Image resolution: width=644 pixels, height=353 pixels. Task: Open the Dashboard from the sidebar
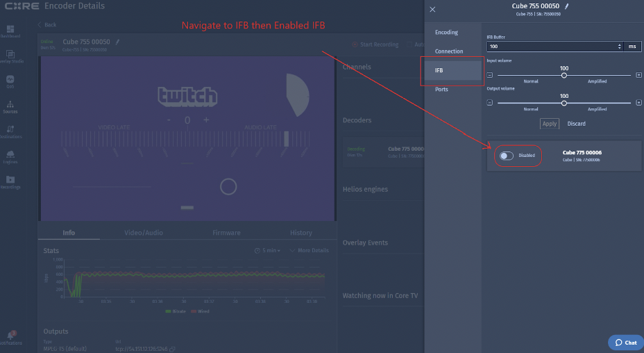[x=10, y=31]
